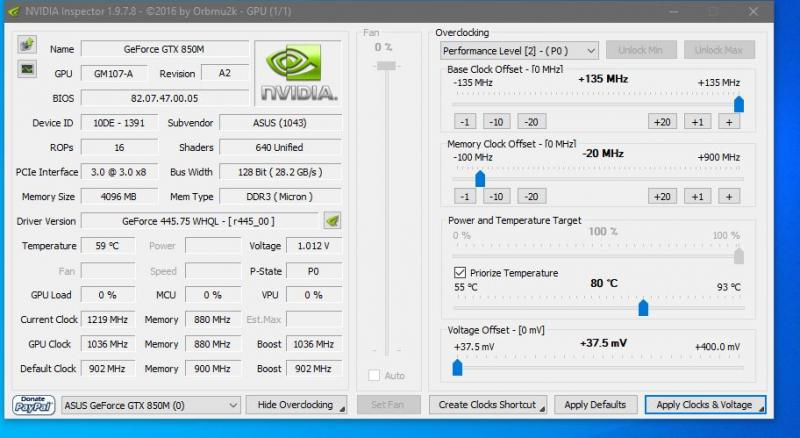Click the Temperature value 59 °C
800x438 pixels.
[108, 246]
